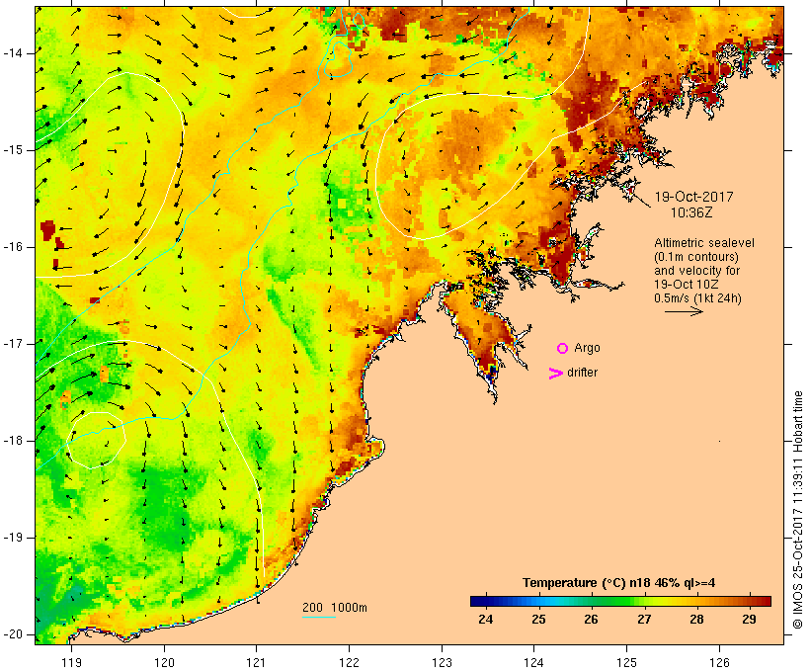The height and width of the screenshot is (672, 810).
Task: Click the colorbar tick label '27'
Action: tap(644, 620)
